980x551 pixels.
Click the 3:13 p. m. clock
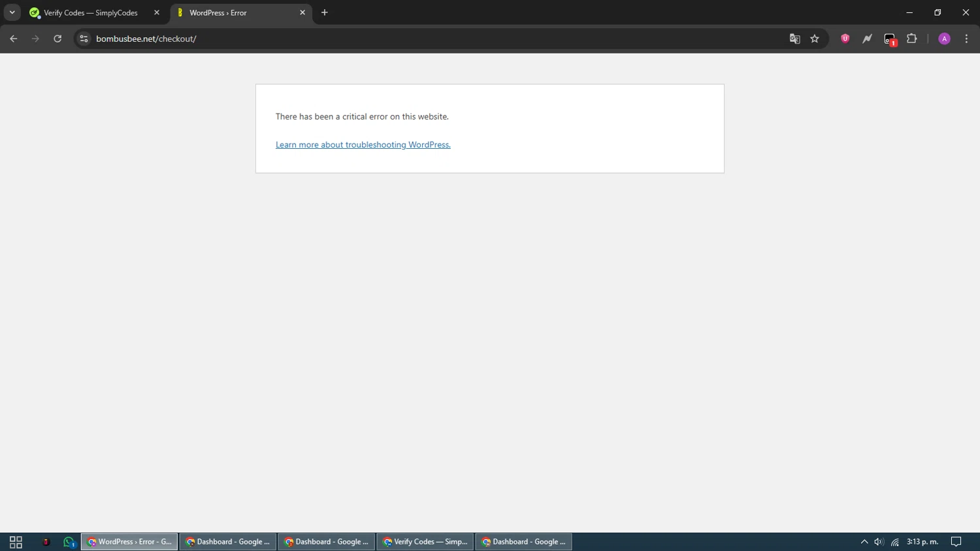[x=923, y=542]
